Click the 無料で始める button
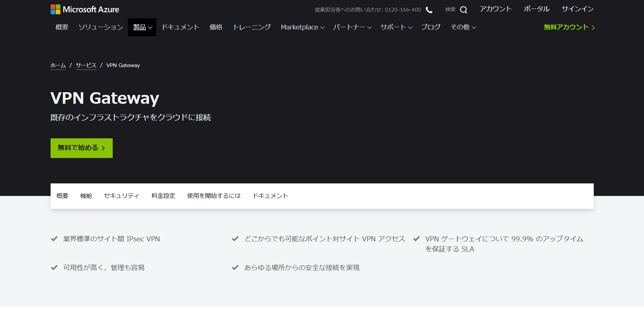The image size is (644, 318). 81,148
